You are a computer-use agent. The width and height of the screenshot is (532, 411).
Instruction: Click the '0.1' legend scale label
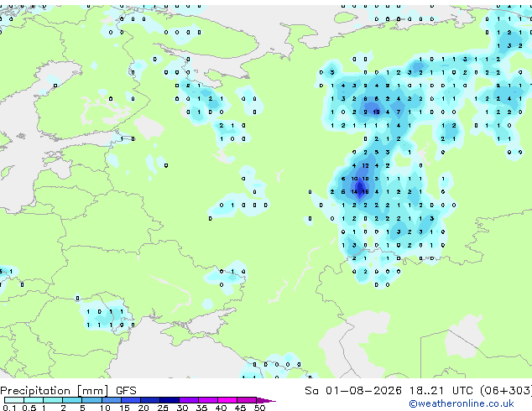pyautogui.click(x=9, y=408)
